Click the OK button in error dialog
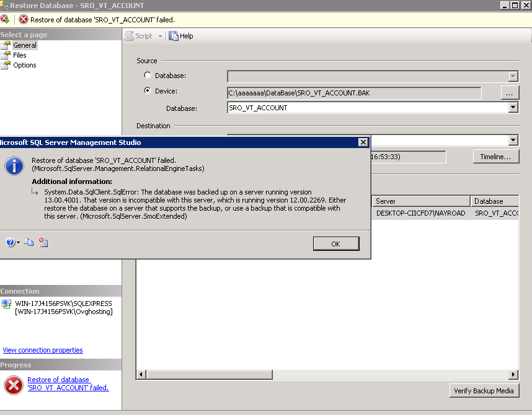This screenshot has height=415, width=532. coord(336,244)
